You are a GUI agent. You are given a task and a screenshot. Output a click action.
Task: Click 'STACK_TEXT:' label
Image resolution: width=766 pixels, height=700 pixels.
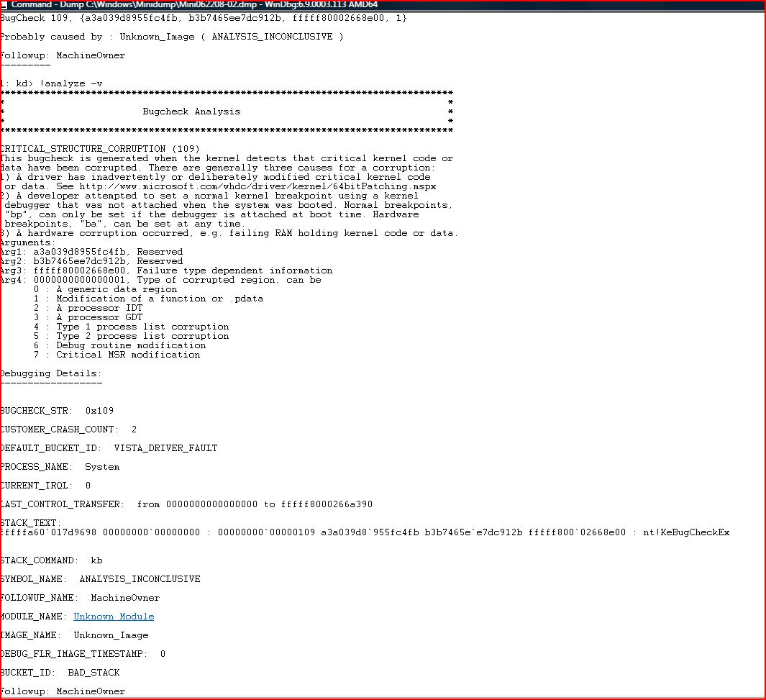click(31, 523)
